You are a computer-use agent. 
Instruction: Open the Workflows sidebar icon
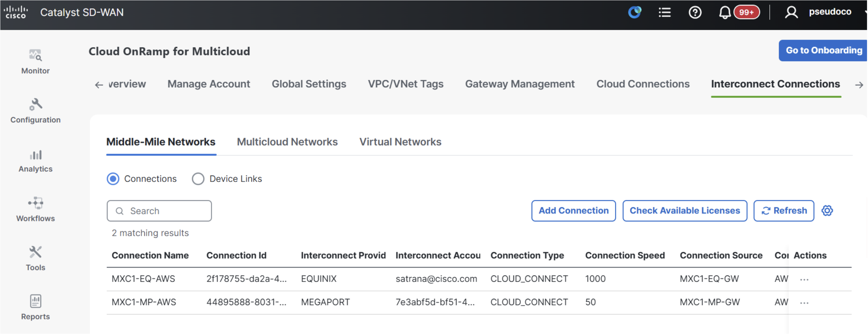point(35,203)
